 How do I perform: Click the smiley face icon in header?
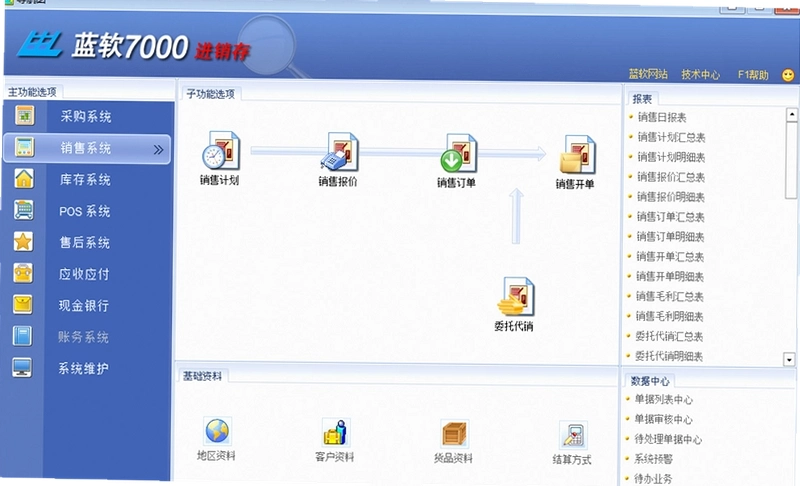coord(788,75)
